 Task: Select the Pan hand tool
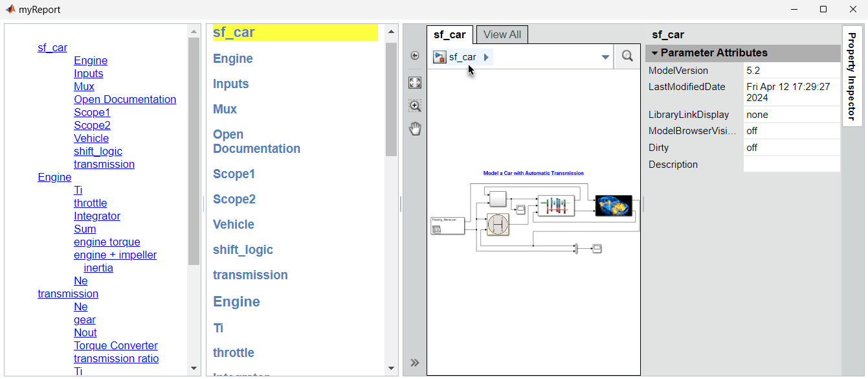point(415,129)
